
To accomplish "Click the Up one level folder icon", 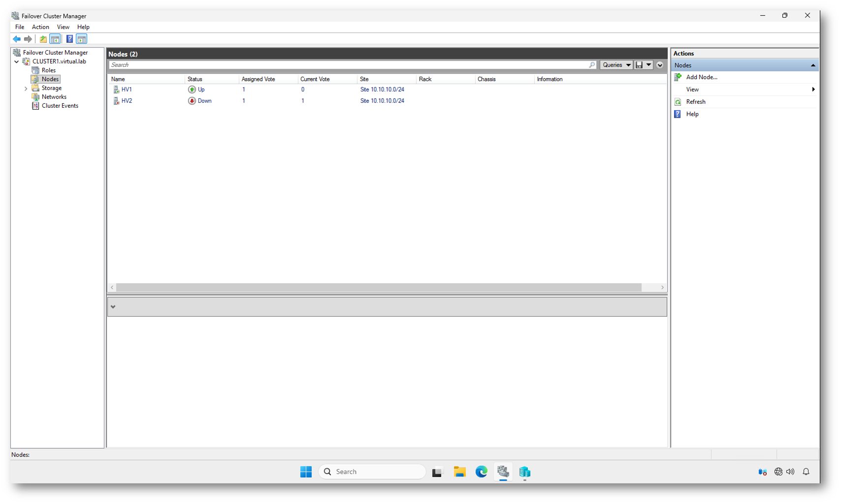I will tap(43, 39).
